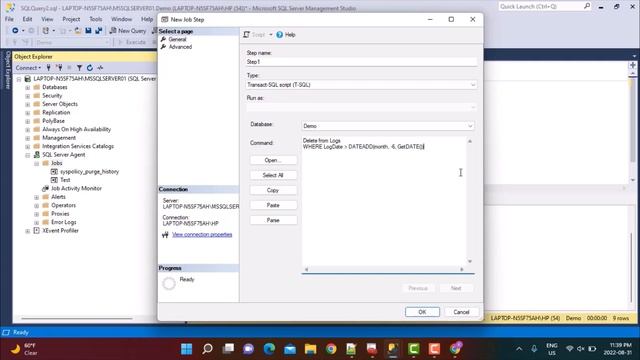This screenshot has width=640, height=360.
Task: Open View connection properties link
Action: pyautogui.click(x=202, y=235)
